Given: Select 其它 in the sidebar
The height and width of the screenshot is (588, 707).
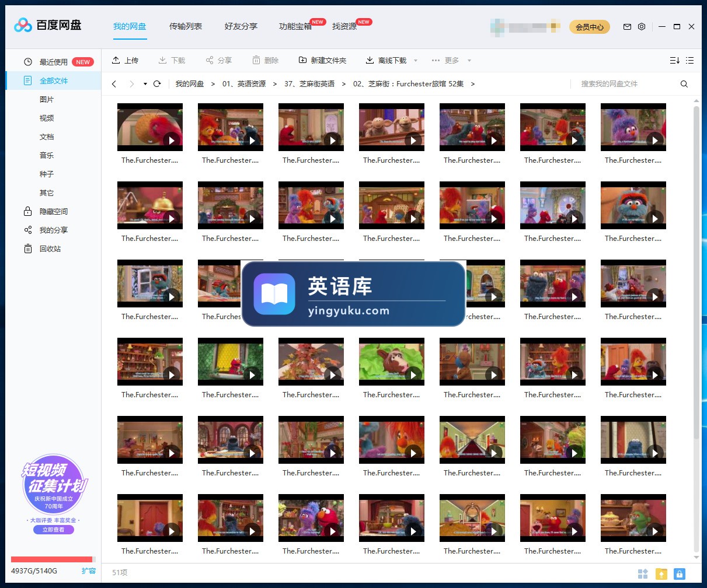Looking at the screenshot, I should tap(47, 192).
